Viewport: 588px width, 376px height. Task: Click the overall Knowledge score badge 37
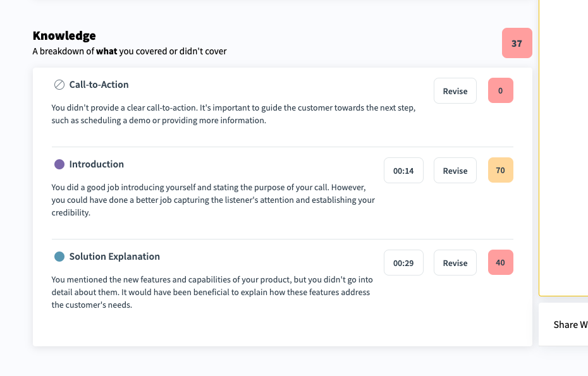point(517,44)
